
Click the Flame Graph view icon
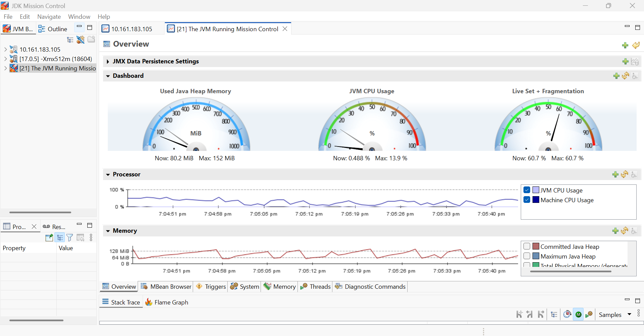point(149,302)
